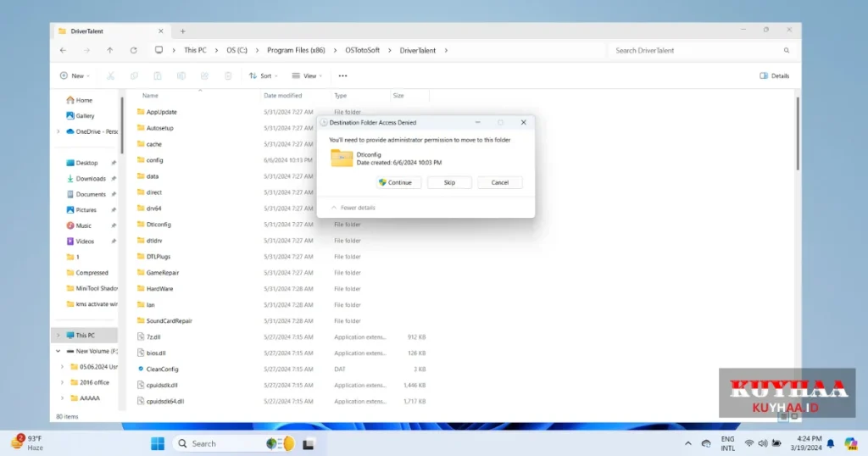This screenshot has width=868, height=456.
Task: Refresh the DriverTalent folder view
Action: [x=133, y=50]
